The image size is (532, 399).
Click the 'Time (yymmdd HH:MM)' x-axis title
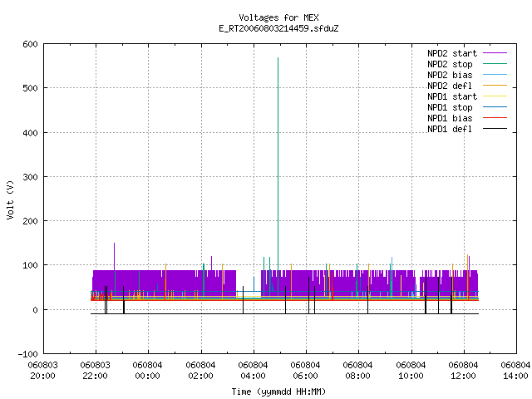(x=278, y=392)
